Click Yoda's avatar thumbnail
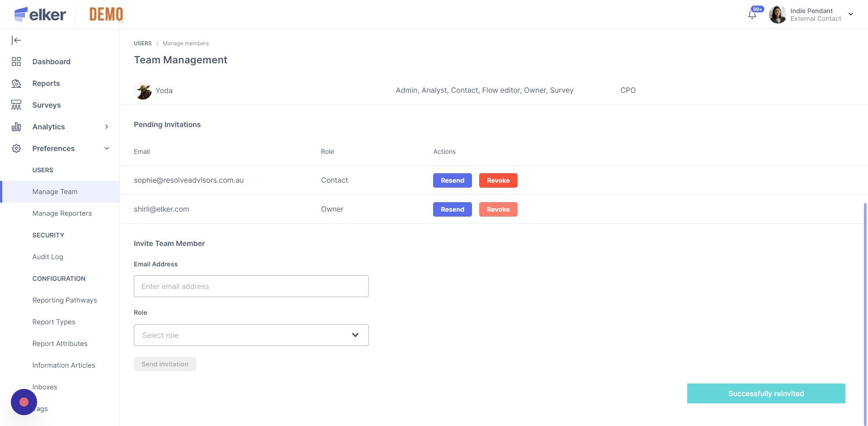Viewport: 868px width, 426px height. pos(143,90)
